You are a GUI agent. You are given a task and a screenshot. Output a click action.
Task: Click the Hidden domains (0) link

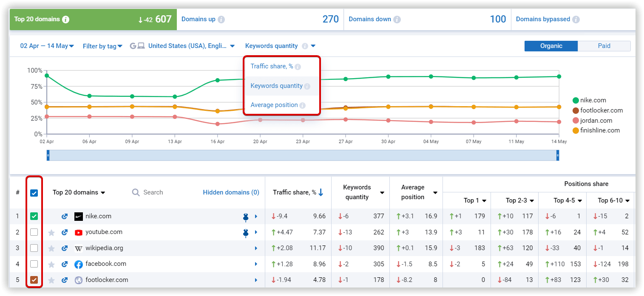pyautogui.click(x=231, y=192)
